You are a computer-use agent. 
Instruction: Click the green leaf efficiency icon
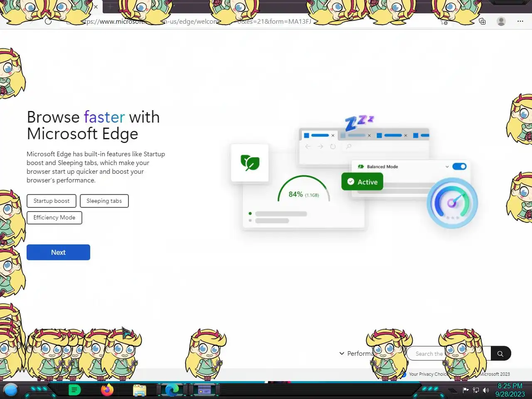click(250, 163)
